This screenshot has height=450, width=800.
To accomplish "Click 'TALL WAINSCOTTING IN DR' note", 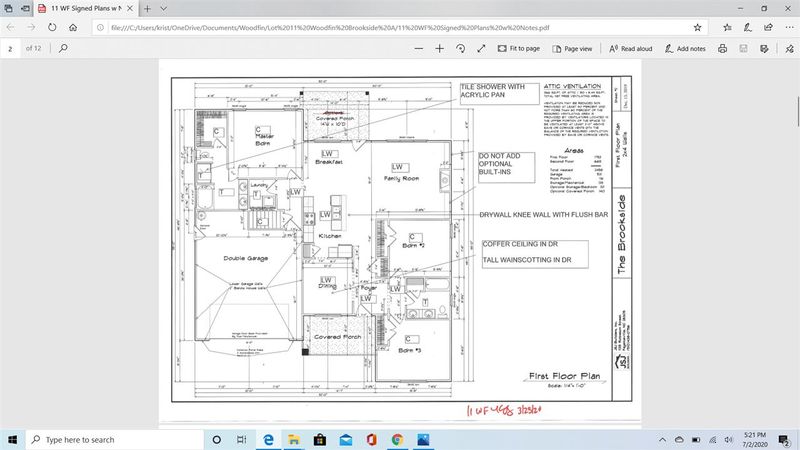I will (527, 260).
